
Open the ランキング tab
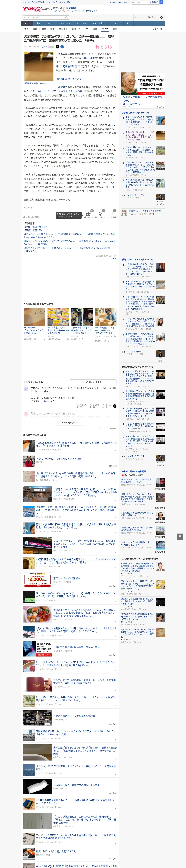[x=115, y=24]
